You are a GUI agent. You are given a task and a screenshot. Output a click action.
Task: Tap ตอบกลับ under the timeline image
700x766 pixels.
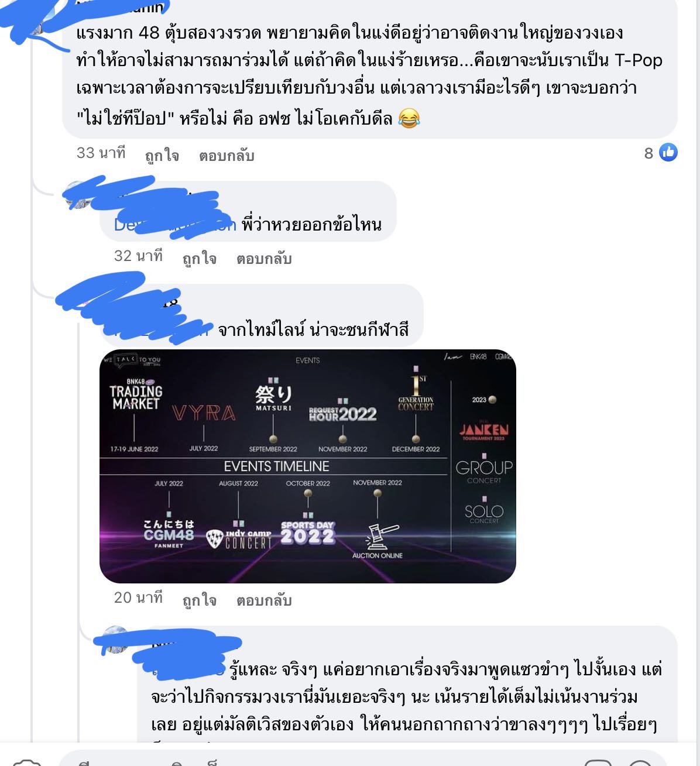tap(264, 600)
